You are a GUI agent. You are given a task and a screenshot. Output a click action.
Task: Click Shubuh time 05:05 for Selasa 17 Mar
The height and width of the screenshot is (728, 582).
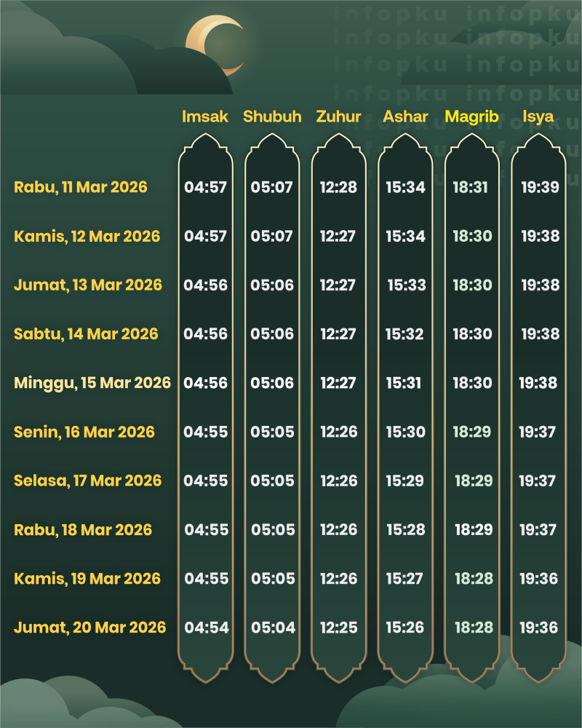(272, 481)
